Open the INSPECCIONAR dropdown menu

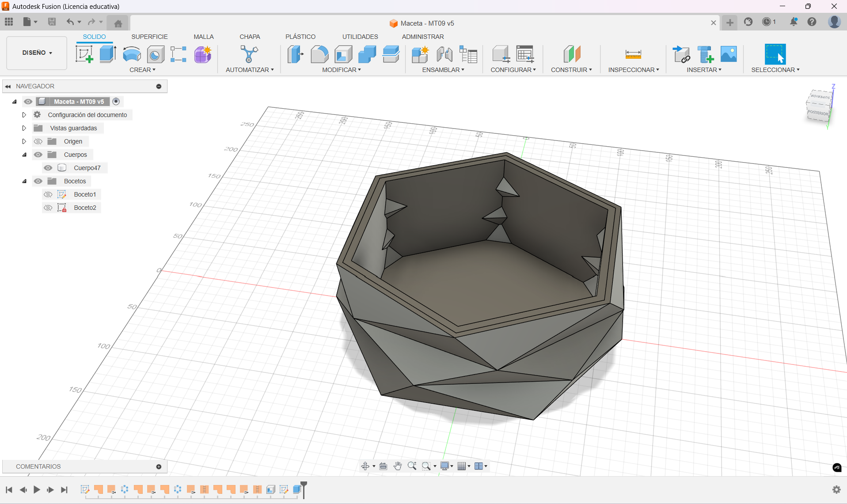[634, 70]
